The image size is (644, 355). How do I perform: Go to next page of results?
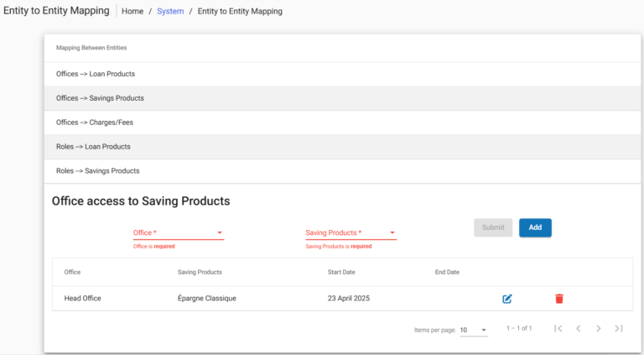coord(599,329)
